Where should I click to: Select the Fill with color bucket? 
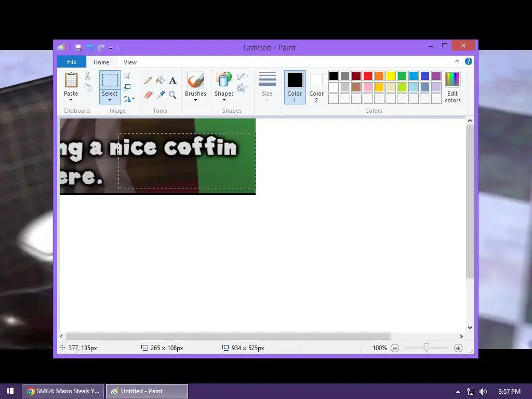pos(160,81)
